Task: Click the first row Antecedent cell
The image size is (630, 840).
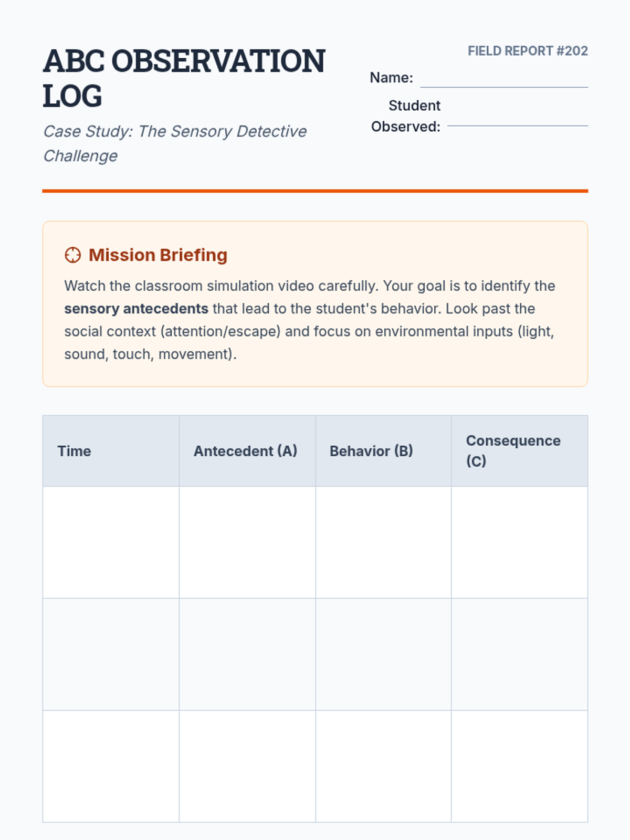Action: coord(247,542)
